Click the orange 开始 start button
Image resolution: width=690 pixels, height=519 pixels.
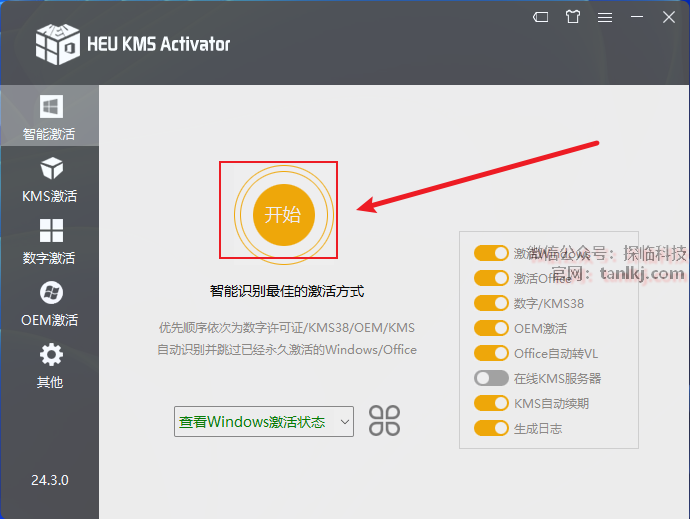coord(284,215)
